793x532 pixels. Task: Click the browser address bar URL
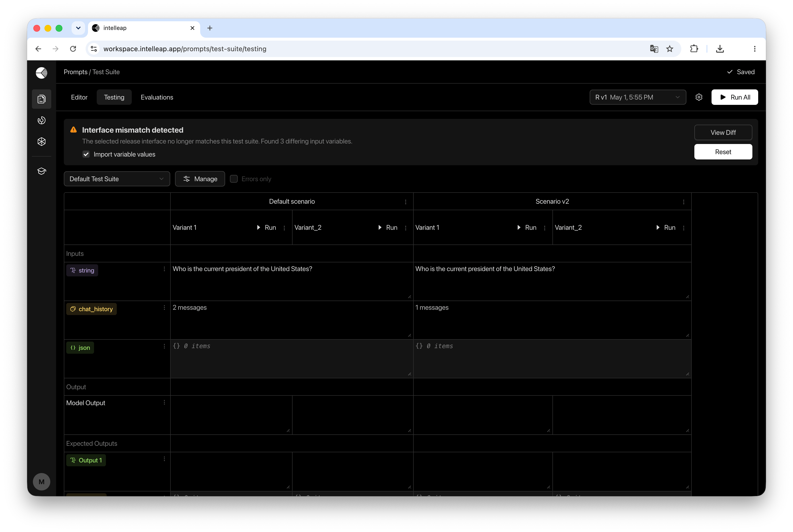pyautogui.click(x=185, y=49)
